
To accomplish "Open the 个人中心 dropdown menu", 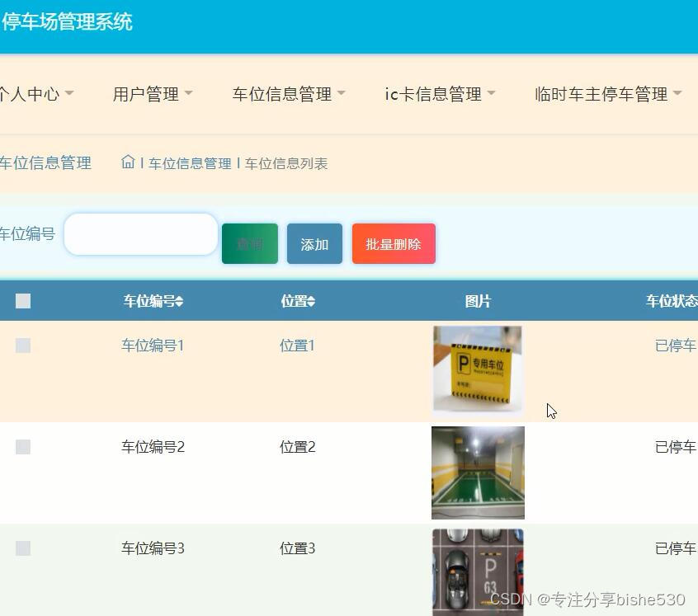I will click(x=33, y=94).
